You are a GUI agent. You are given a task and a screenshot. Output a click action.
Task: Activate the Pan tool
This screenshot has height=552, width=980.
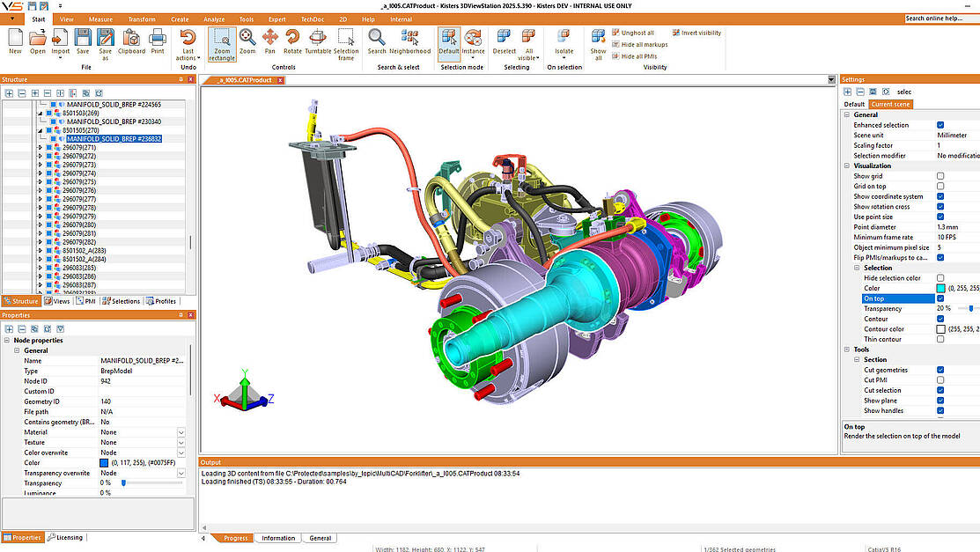click(270, 40)
